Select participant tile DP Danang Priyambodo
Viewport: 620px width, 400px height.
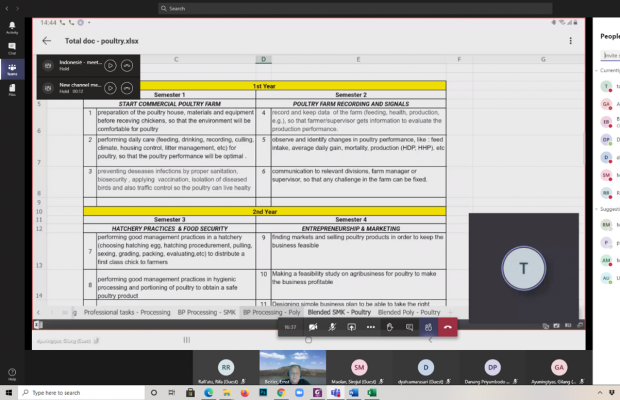point(492,368)
